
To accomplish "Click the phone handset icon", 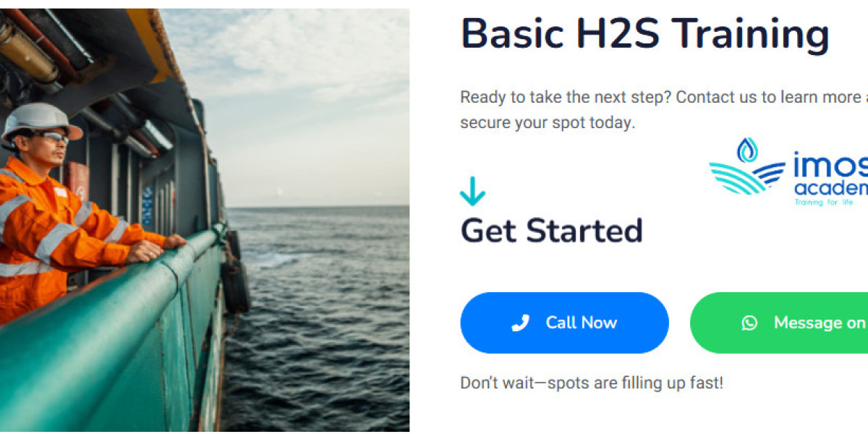I will [x=520, y=323].
